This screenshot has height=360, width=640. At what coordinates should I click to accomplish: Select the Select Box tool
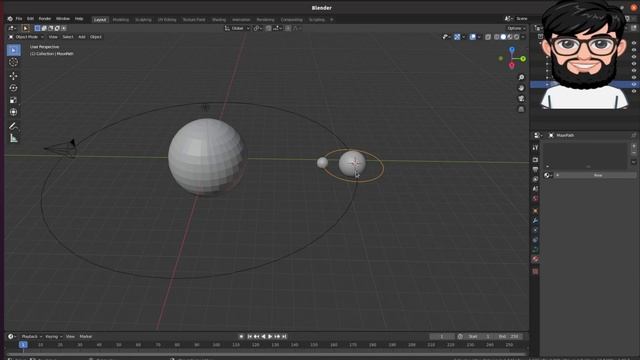tap(13, 50)
